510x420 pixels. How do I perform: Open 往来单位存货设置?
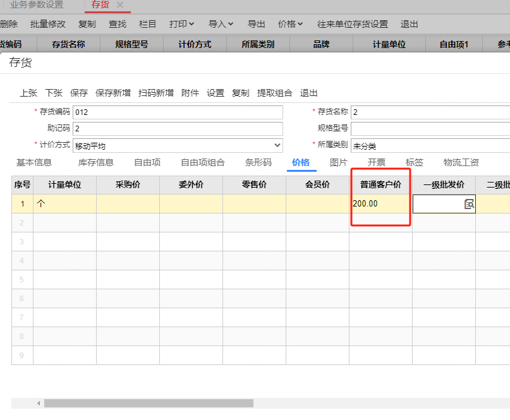pyautogui.click(x=353, y=24)
